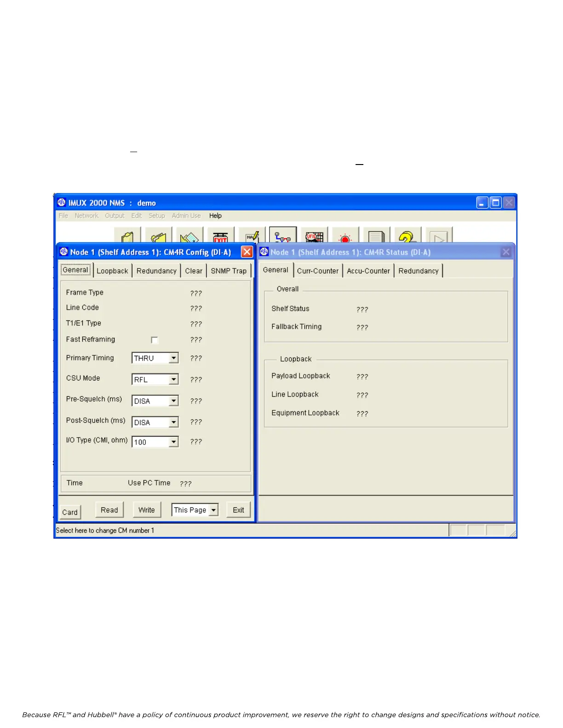
Task: Click the network node tree toolbar icon
Action: pyautogui.click(x=283, y=235)
